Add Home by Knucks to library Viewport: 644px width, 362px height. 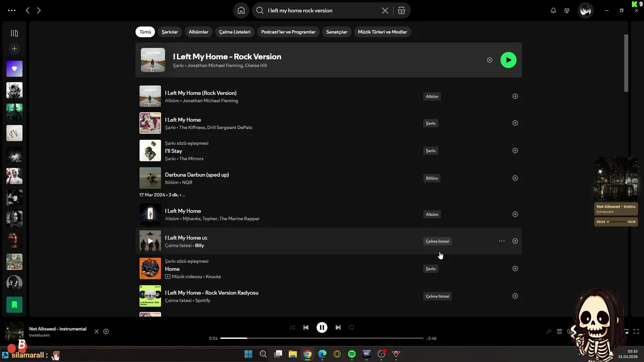[x=515, y=268]
